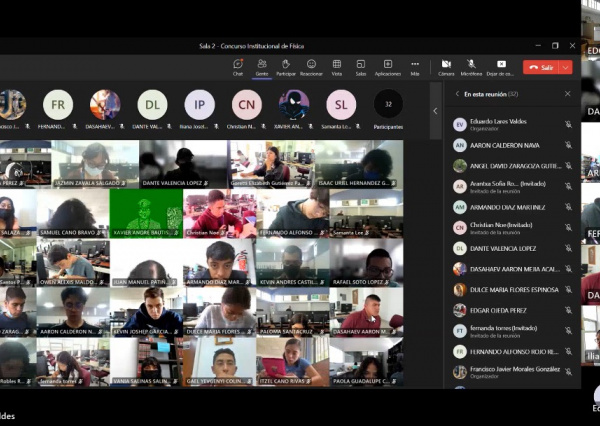Open the Chat panel
The height and width of the screenshot is (426, 600).
[238, 65]
